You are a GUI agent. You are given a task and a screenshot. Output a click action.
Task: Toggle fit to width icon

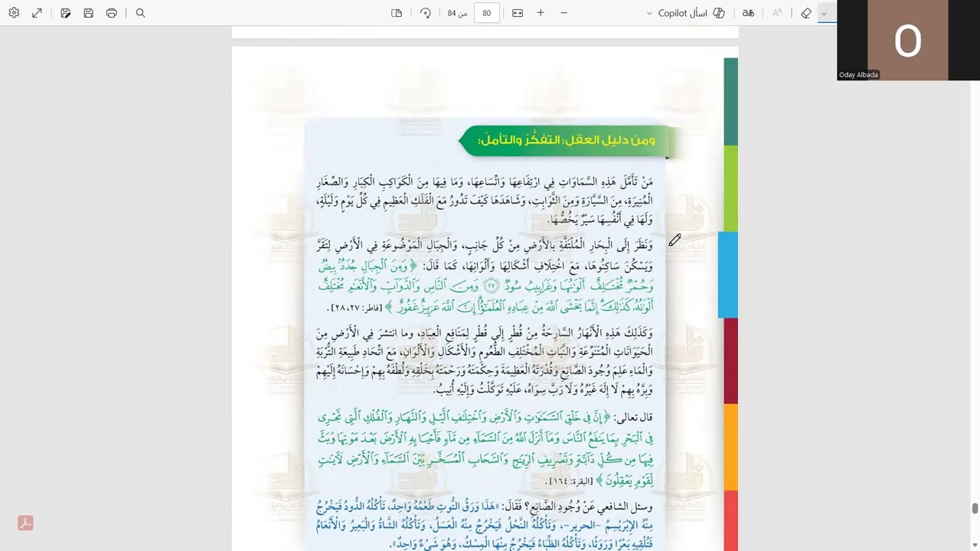pyautogui.click(x=518, y=13)
